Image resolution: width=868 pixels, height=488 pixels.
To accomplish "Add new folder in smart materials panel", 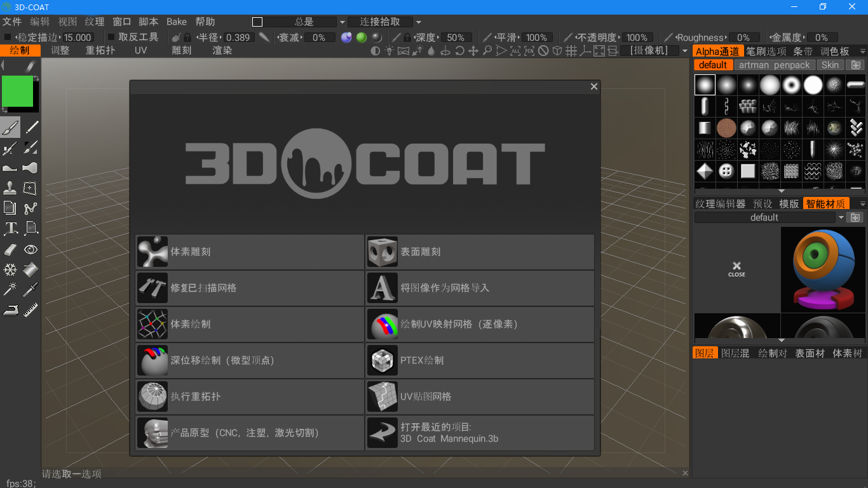I will [x=856, y=217].
